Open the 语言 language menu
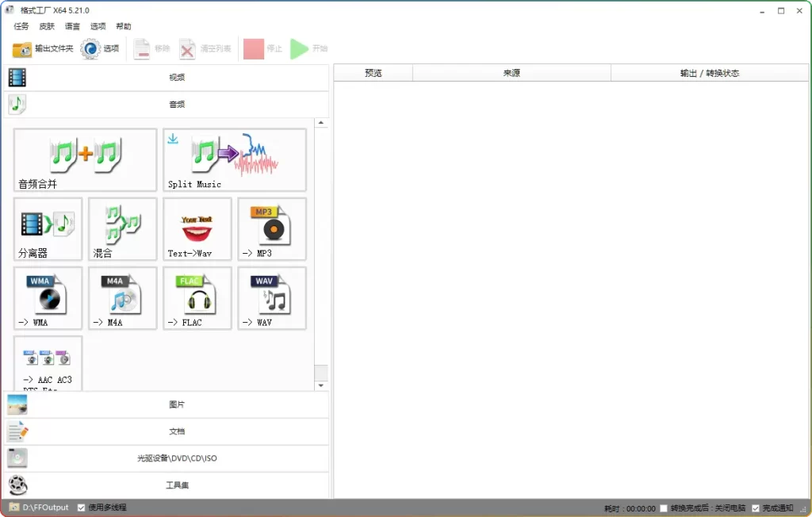Image resolution: width=812 pixels, height=517 pixels. click(x=72, y=26)
